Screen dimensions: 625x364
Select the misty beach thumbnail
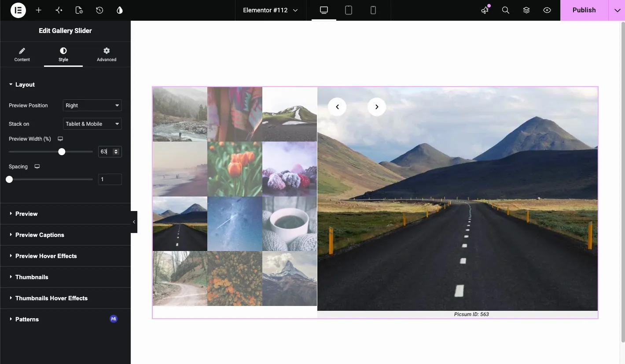(180, 169)
